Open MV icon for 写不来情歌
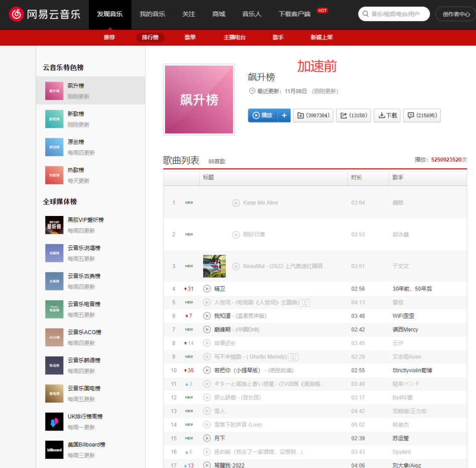476x468 pixels. (293, 357)
